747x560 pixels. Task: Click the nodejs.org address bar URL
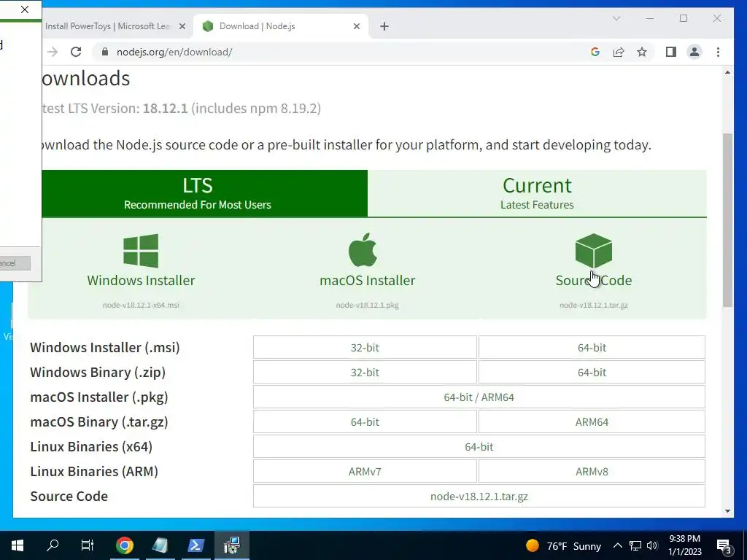174,52
